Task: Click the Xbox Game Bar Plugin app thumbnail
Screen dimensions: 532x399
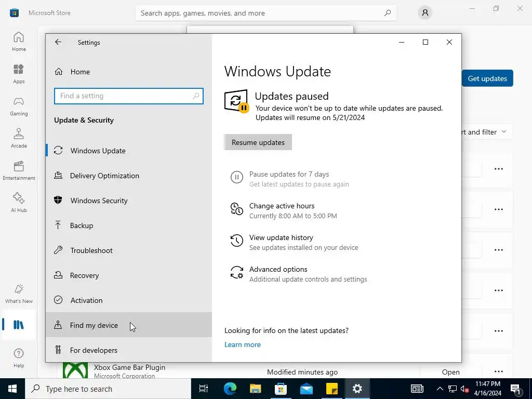Action: pyautogui.click(x=75, y=370)
